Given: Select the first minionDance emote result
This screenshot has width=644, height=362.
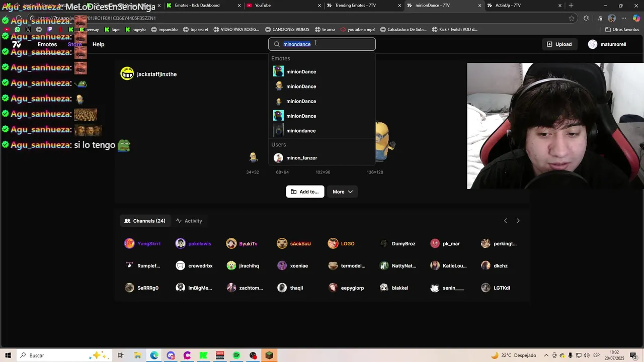Looking at the screenshot, I should tap(322, 72).
